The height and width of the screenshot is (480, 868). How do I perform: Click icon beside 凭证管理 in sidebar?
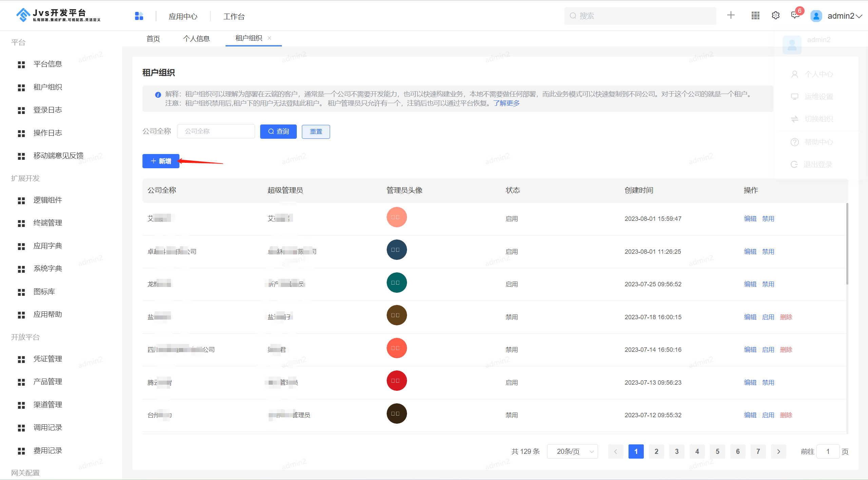(21, 359)
